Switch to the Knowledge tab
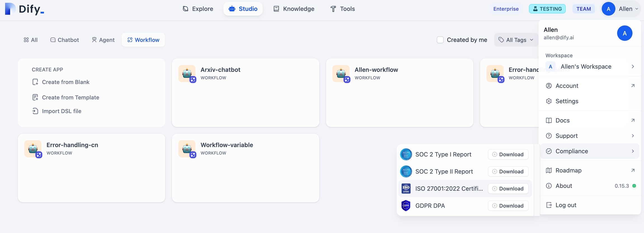The height and width of the screenshot is (233, 644). 294,9
